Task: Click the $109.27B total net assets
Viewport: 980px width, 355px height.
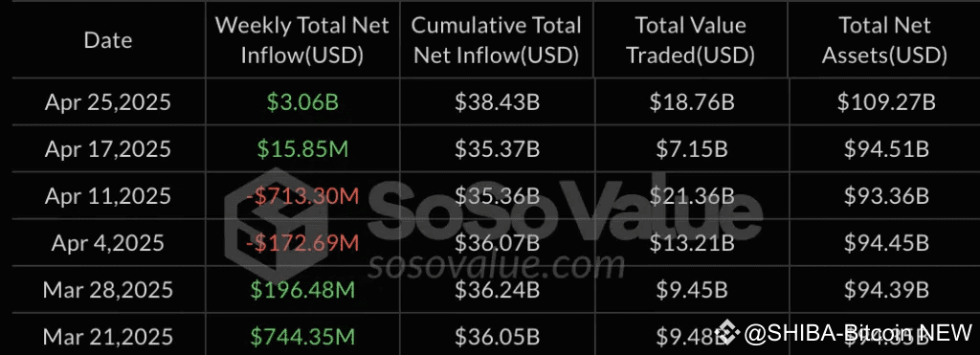Action: 886,102
